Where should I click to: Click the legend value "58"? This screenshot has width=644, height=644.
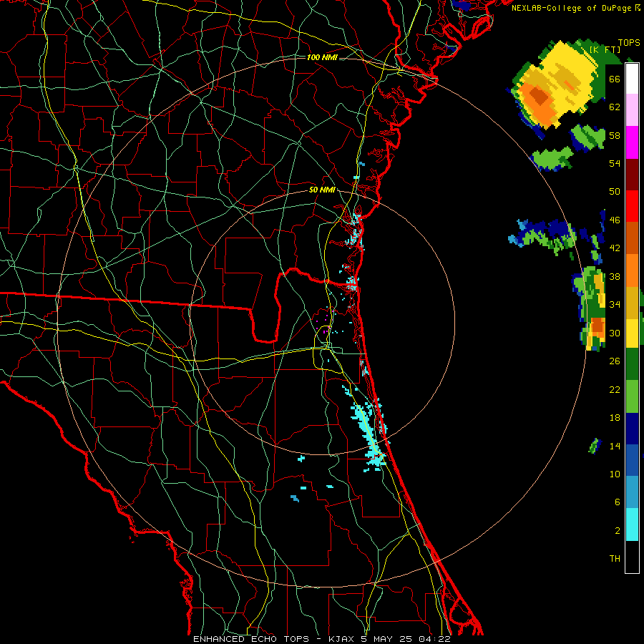pyautogui.click(x=615, y=135)
